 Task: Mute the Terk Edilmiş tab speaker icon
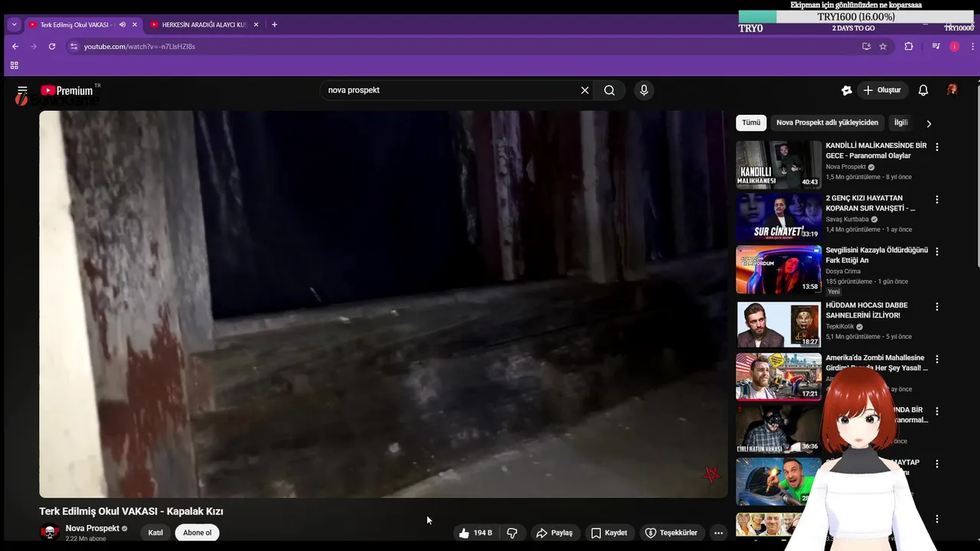[122, 24]
